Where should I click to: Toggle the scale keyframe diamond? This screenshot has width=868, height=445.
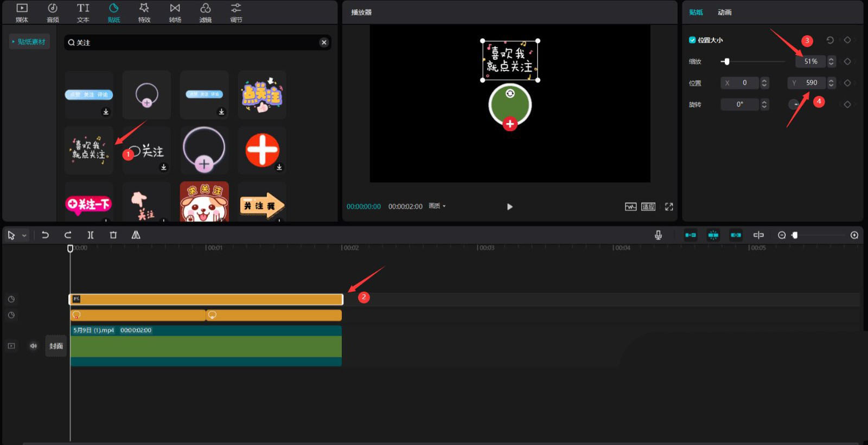point(847,62)
